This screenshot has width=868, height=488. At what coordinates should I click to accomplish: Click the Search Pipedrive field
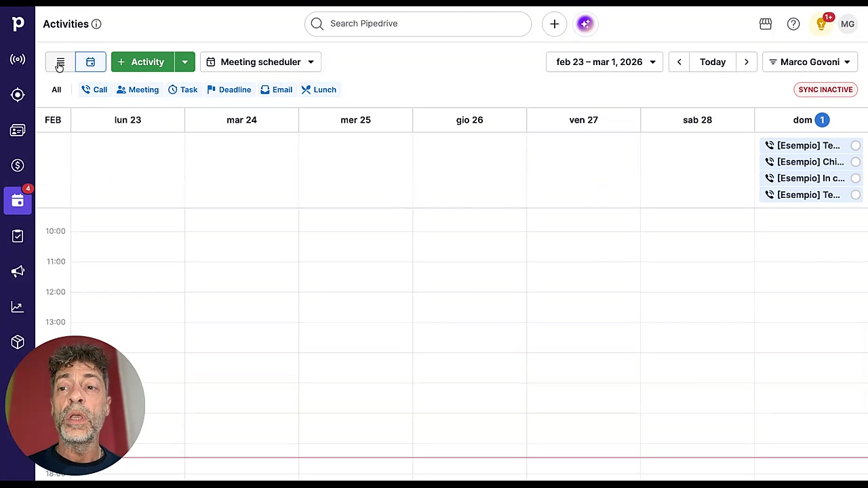[418, 24]
